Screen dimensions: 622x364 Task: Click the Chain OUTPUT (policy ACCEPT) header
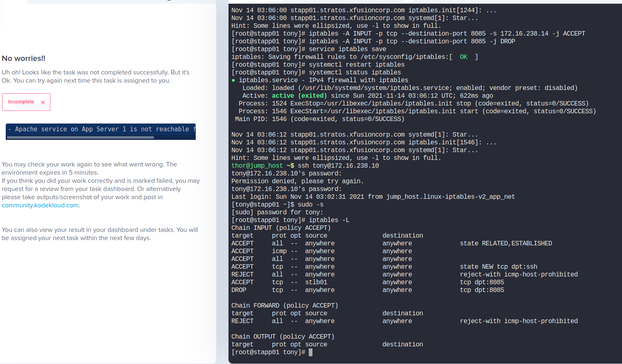click(x=283, y=337)
